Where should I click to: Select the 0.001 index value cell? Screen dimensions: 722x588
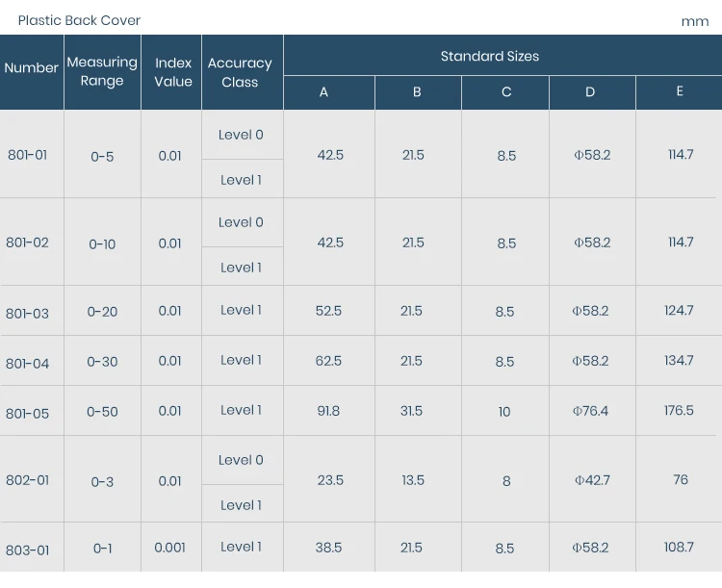point(170,548)
